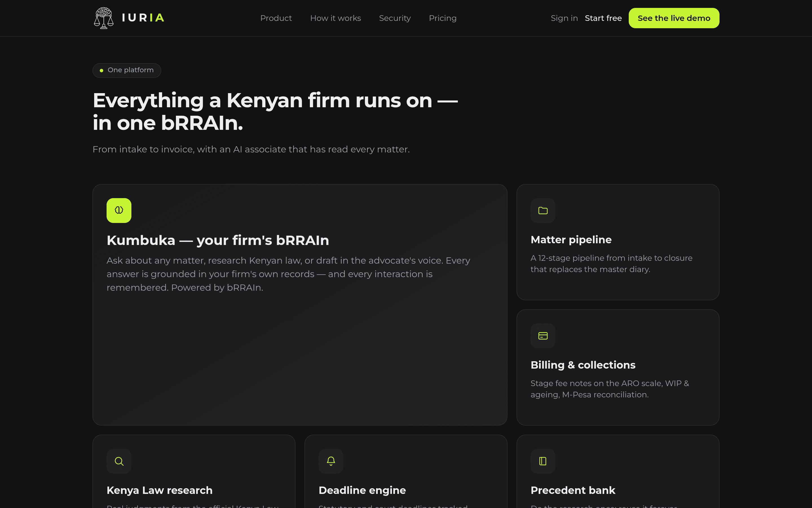The width and height of the screenshot is (812, 508).
Task: Click the green Kumbuka brain icon
Action: (119, 210)
